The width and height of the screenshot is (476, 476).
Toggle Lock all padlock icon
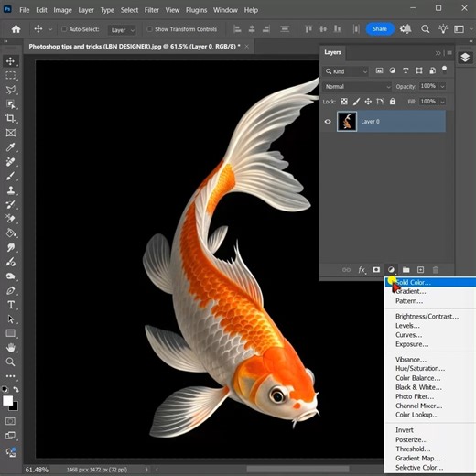[x=393, y=102]
